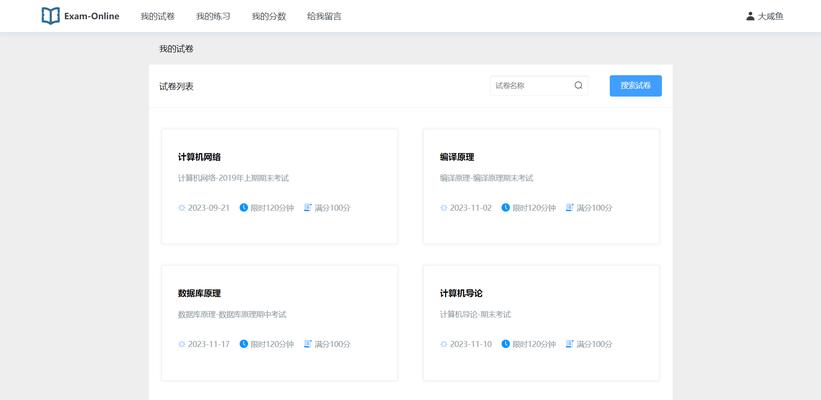The image size is (821, 400).
Task: Click the date text 2023-09-21
Action: click(209, 208)
